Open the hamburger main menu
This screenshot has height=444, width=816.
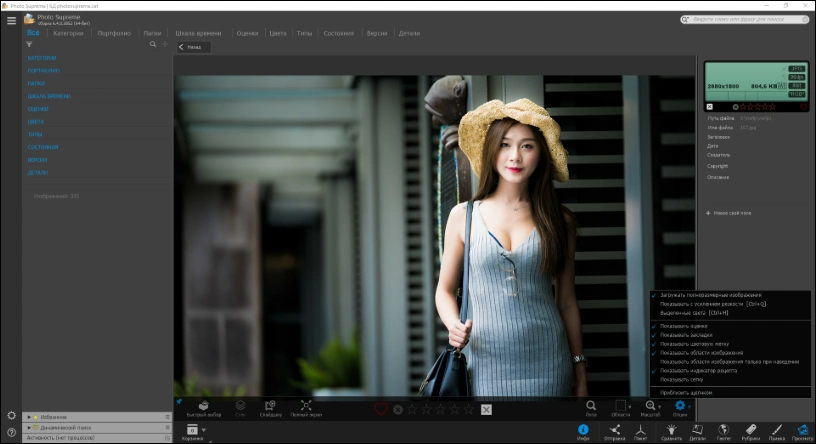click(x=11, y=20)
